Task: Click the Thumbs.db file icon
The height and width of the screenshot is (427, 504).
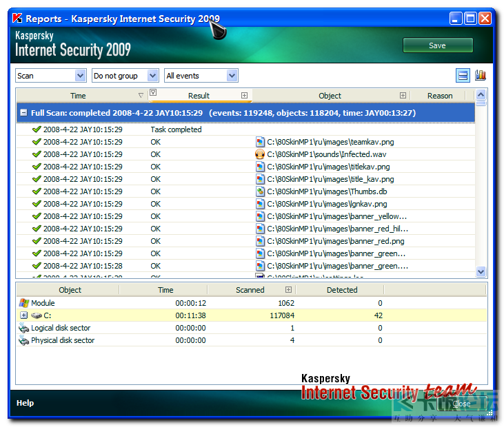Action: click(x=260, y=191)
